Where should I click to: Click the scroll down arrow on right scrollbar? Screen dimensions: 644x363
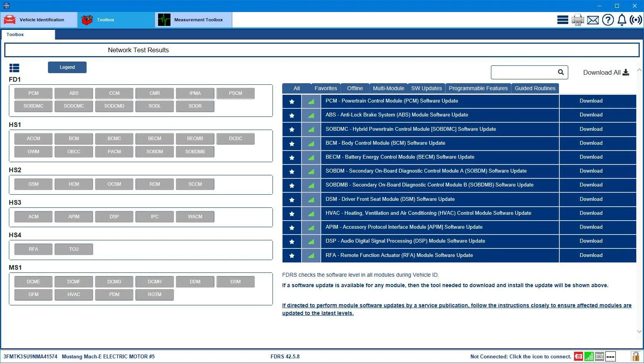tap(639, 331)
